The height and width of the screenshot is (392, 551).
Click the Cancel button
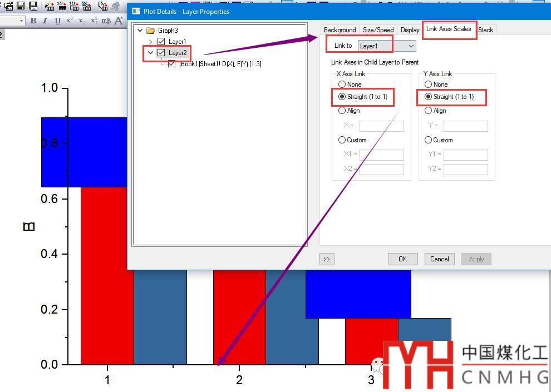point(440,259)
